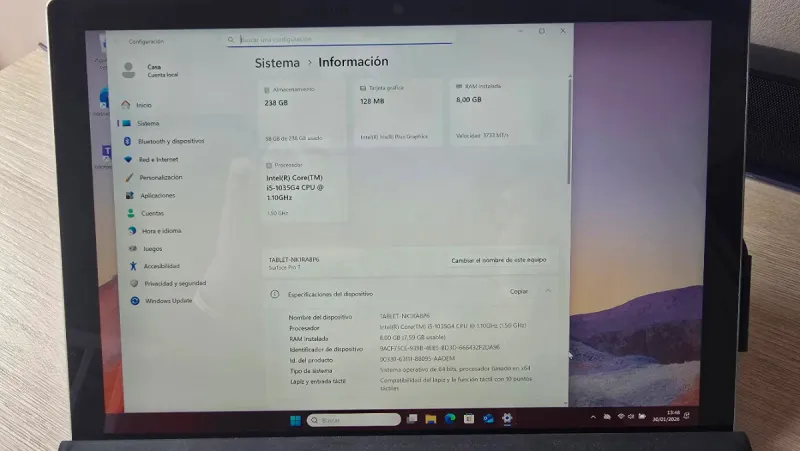Click the Accesibilidad figure icon
Screen dimensions: 800x451
point(133,266)
